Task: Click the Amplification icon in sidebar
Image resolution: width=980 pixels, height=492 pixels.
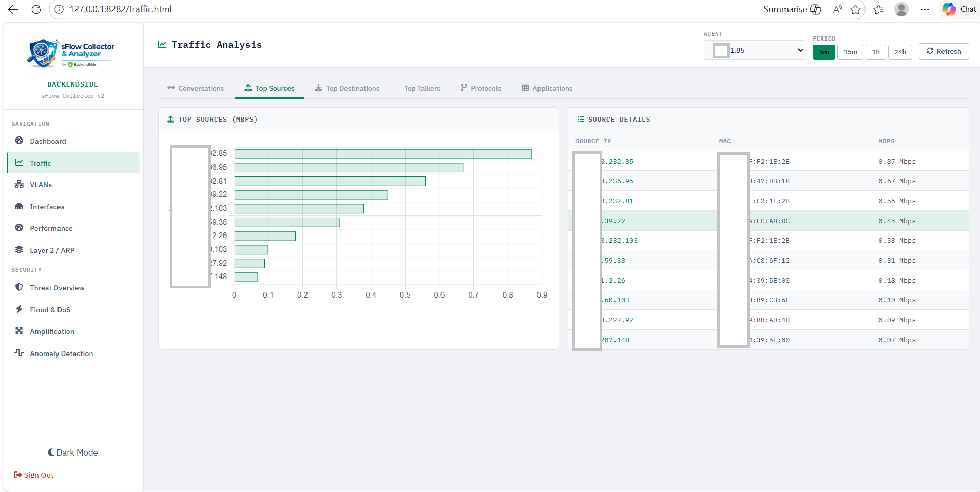Action: tap(19, 331)
